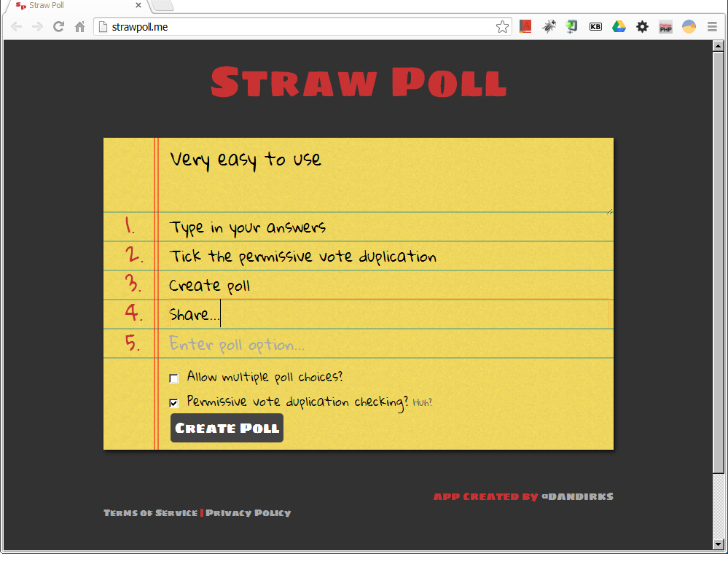This screenshot has width=728, height=570.
Task: Open the Chrome hamburger menu
Action: [713, 26]
